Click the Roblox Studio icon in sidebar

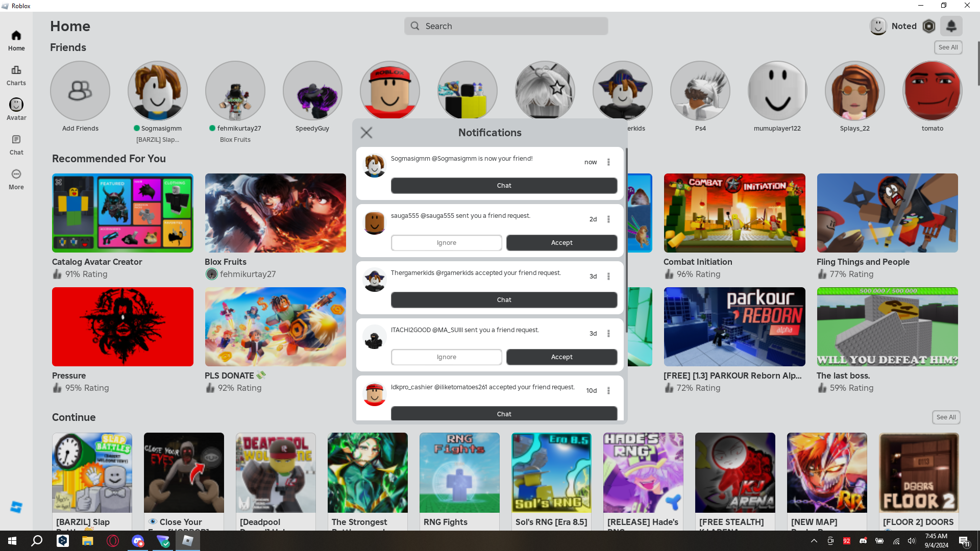pyautogui.click(x=16, y=507)
